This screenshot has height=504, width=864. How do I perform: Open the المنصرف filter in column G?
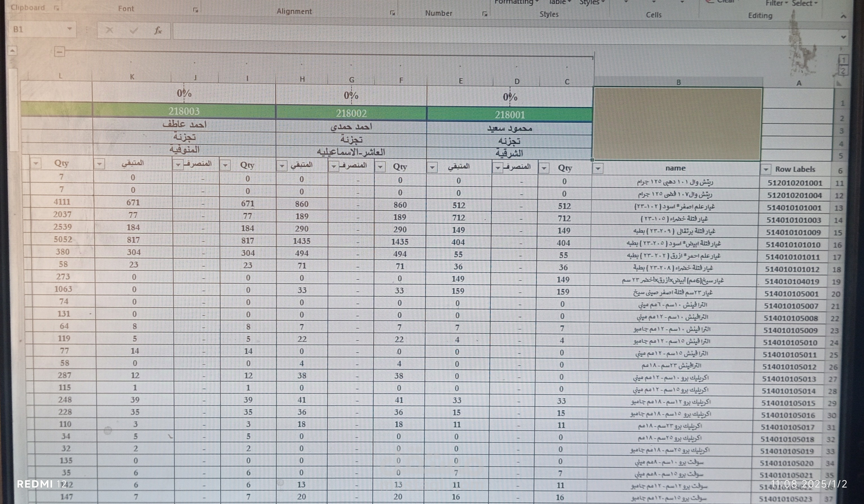333,166
